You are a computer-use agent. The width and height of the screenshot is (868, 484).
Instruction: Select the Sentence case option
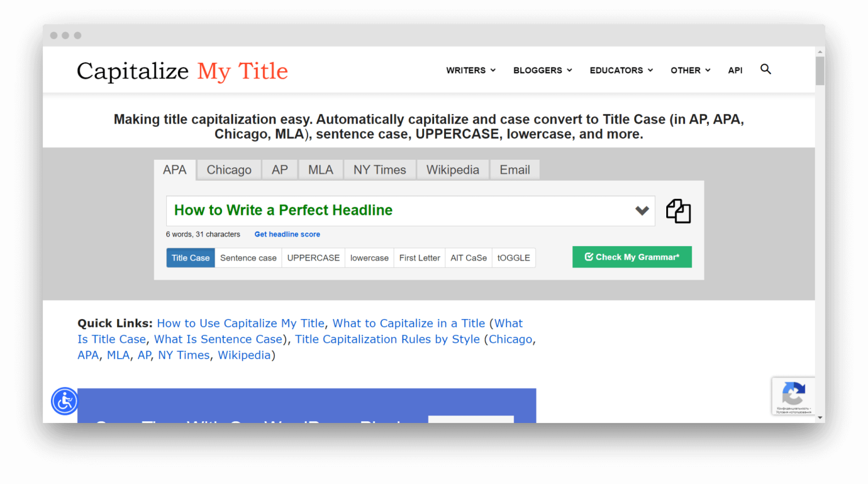coord(248,258)
